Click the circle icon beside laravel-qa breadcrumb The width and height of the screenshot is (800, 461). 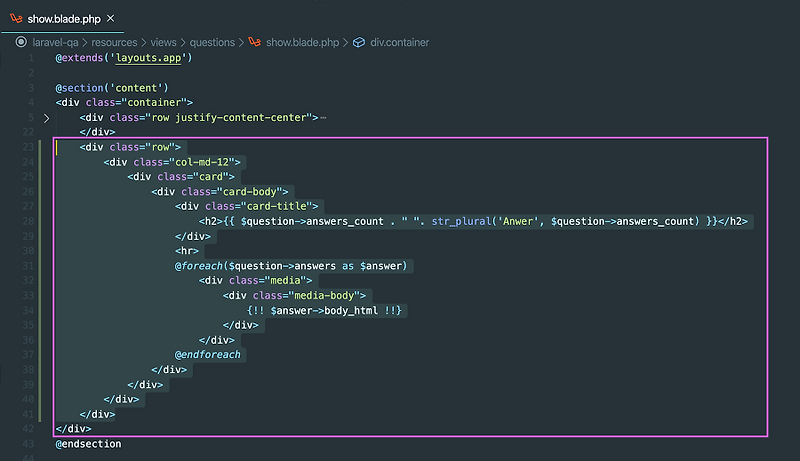coord(21,42)
